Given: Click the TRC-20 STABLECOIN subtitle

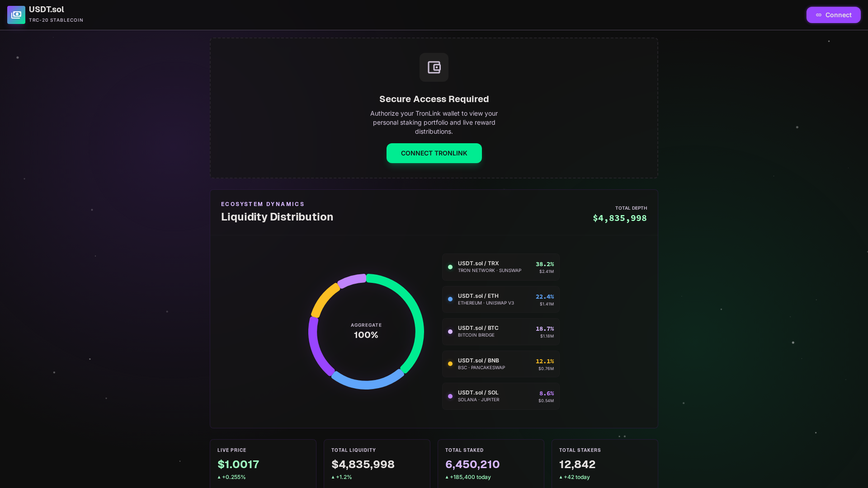Looking at the screenshot, I should click(56, 20).
